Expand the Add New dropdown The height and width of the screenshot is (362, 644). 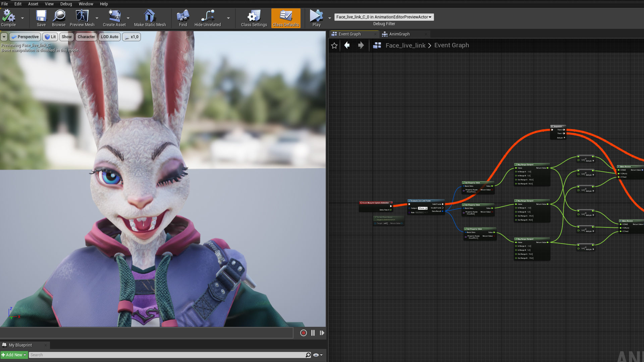(14, 355)
